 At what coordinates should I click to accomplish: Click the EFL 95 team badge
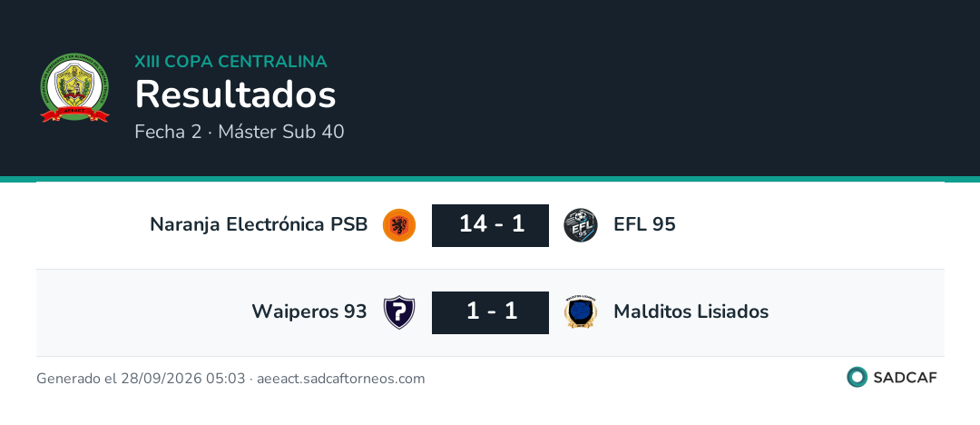(581, 225)
